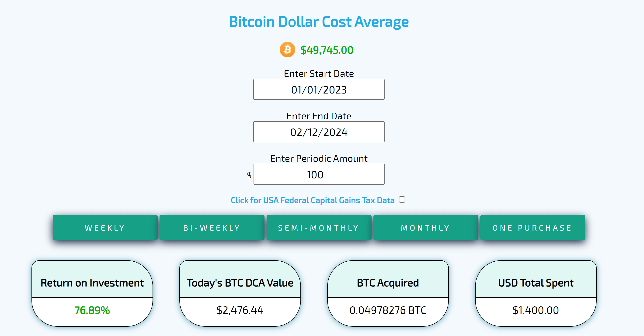
Task: Click the Start Date input field
Action: point(319,90)
